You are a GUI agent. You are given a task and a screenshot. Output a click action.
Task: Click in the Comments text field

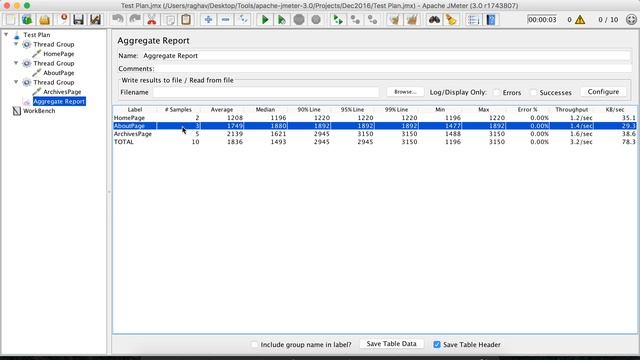click(x=393, y=69)
